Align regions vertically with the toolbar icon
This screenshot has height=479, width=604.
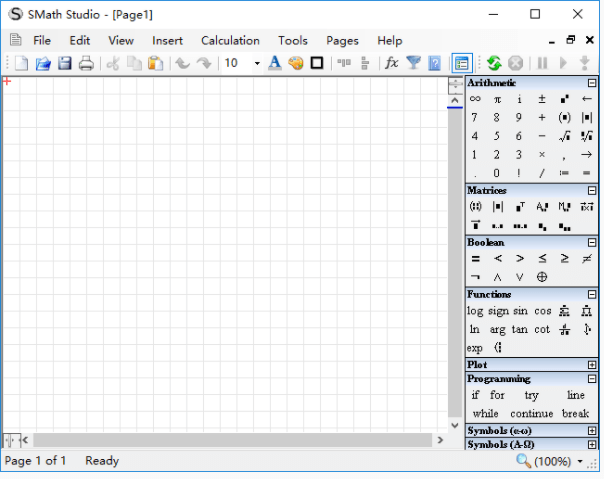(x=365, y=63)
